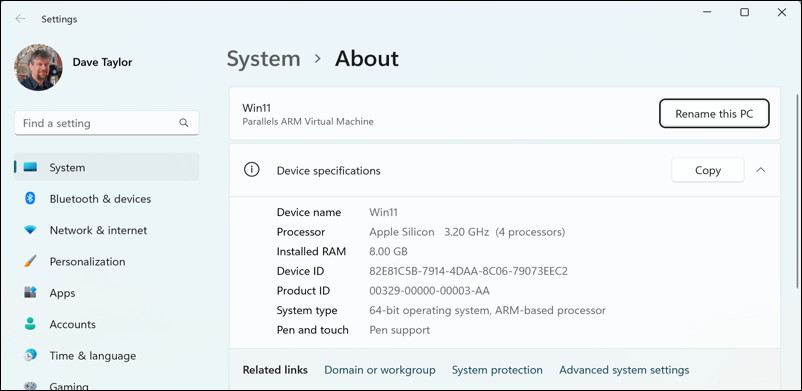Open Network & internet settings
Screen dimensions: 802x391
tap(98, 230)
